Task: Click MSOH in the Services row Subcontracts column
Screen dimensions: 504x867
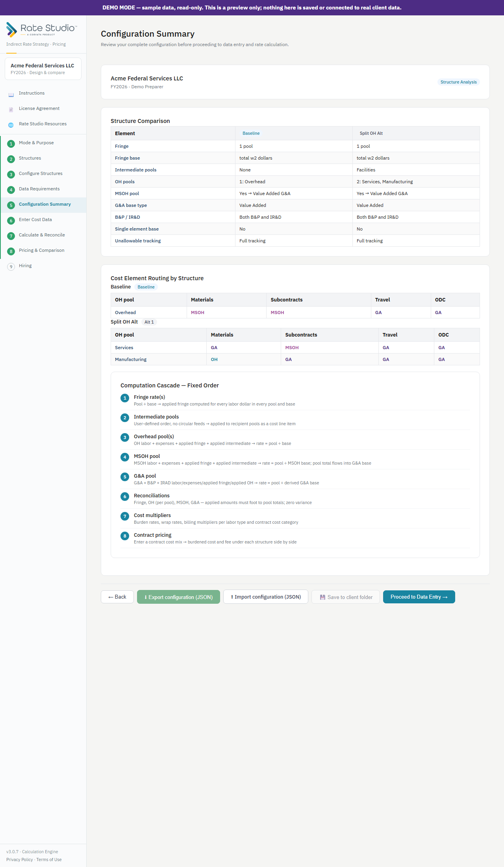Action: click(292, 348)
